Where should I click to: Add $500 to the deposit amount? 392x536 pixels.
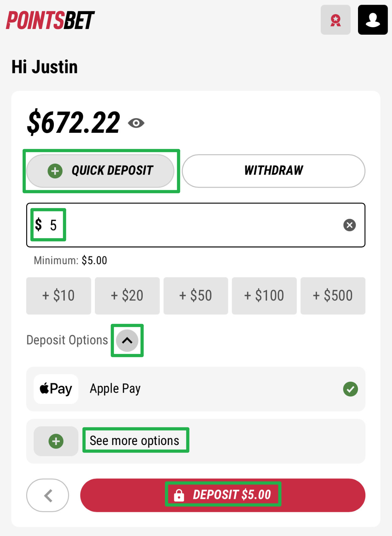point(333,296)
